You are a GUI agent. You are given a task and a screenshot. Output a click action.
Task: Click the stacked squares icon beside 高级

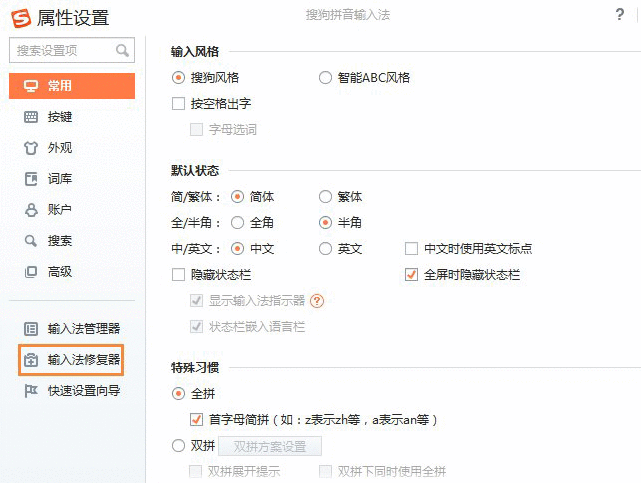[x=31, y=272]
